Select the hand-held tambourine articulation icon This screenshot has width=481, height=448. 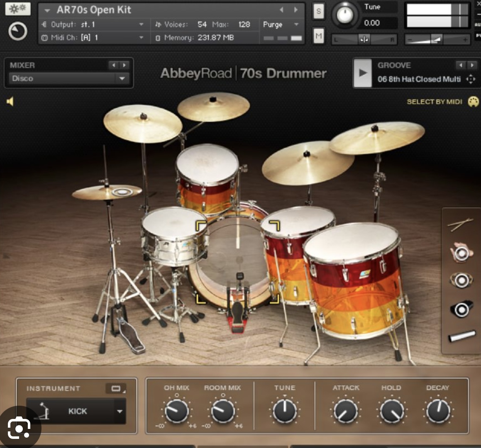pyautogui.click(x=461, y=253)
